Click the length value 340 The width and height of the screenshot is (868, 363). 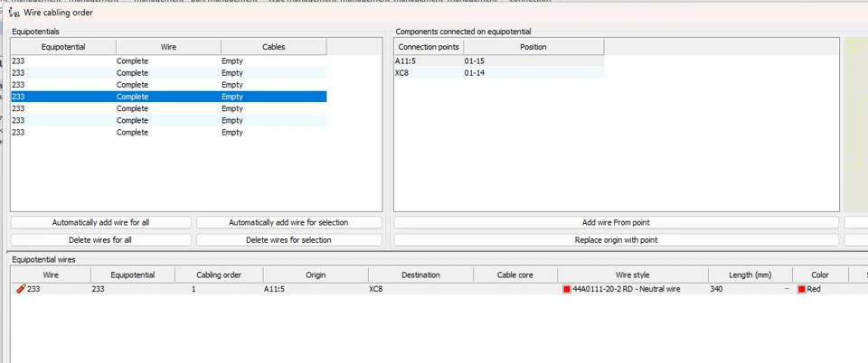click(x=716, y=289)
